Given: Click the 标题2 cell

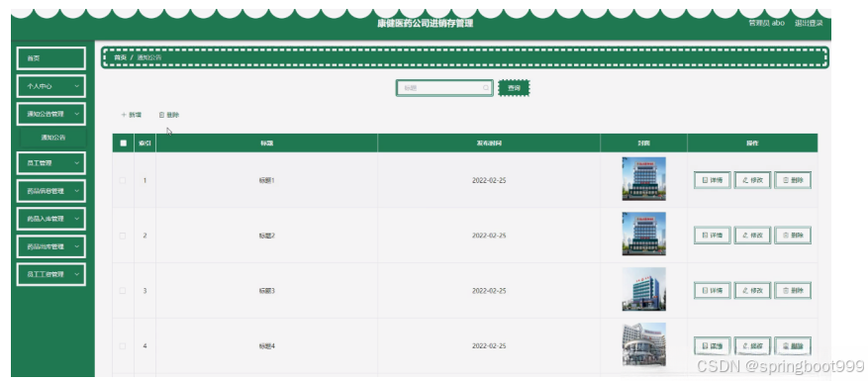Looking at the screenshot, I should tap(267, 236).
